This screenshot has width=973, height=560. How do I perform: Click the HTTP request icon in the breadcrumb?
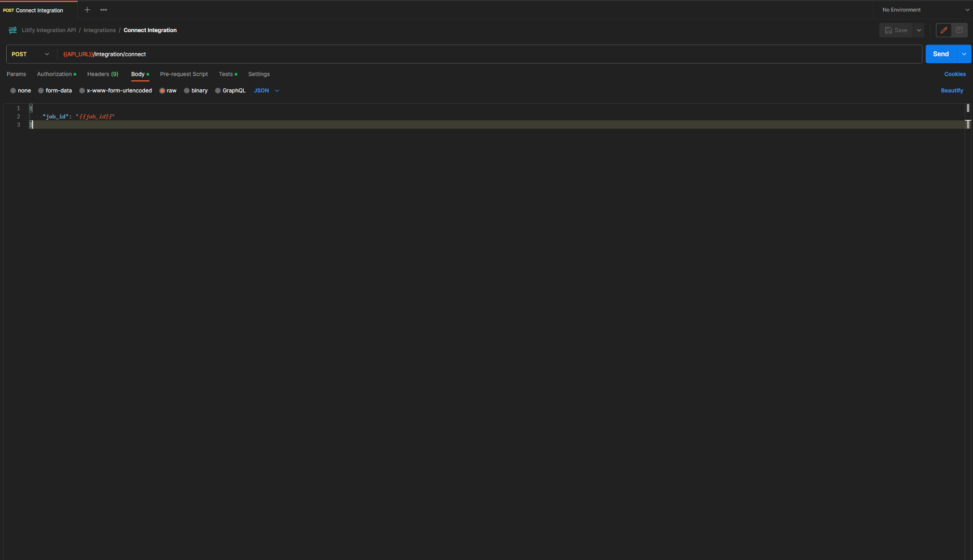click(12, 30)
